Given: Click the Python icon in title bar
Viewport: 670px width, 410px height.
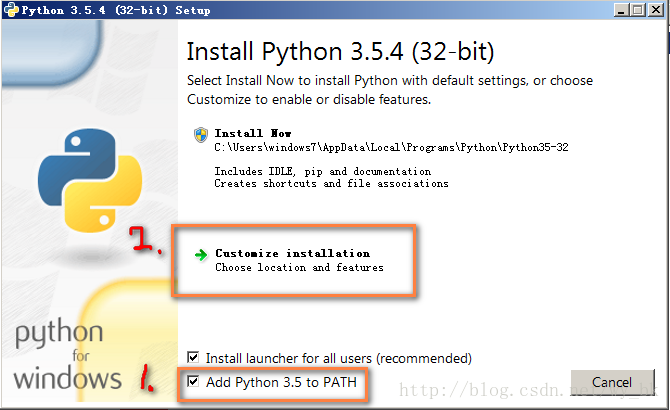Looking at the screenshot, I should 11,10.
